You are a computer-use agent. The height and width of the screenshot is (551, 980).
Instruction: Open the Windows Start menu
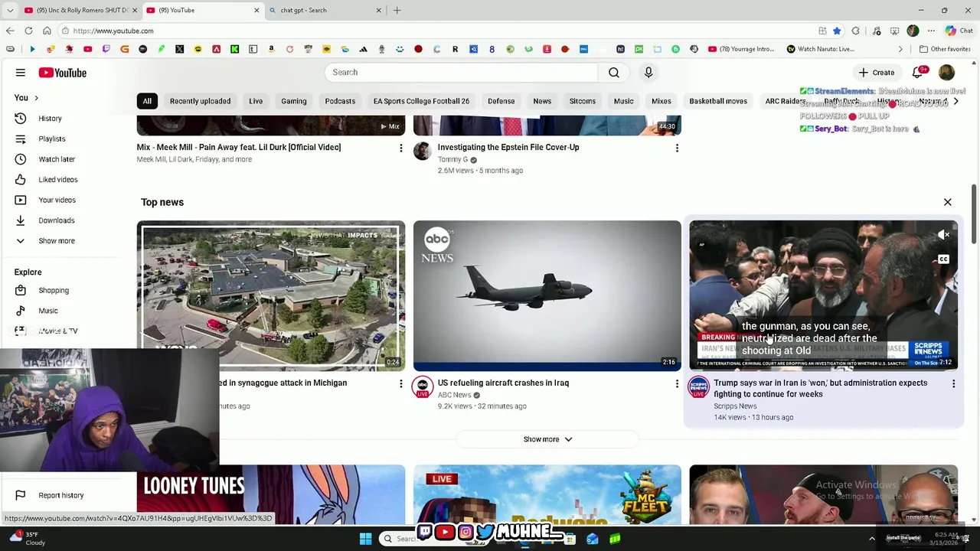coord(365,539)
